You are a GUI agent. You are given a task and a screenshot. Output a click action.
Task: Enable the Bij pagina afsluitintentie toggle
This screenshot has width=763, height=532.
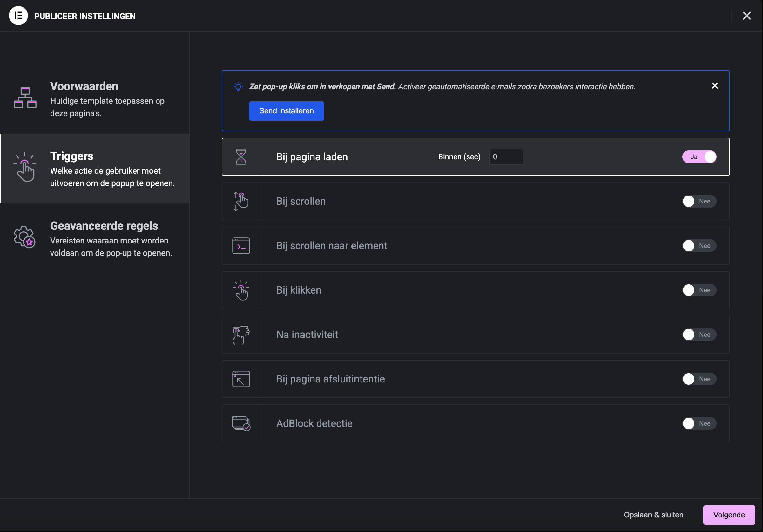coord(699,379)
